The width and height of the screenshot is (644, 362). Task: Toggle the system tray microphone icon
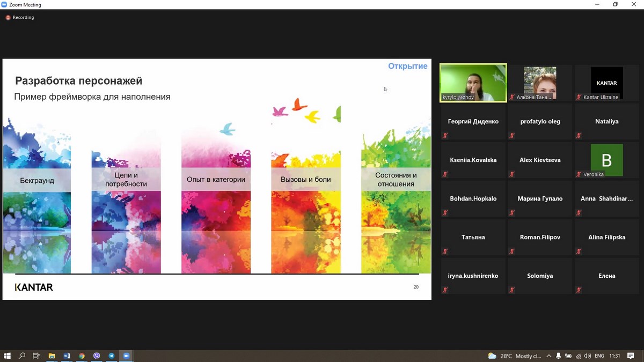[558, 356]
